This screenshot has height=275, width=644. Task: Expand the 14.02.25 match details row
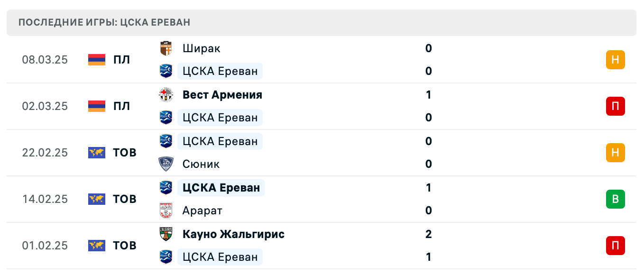(332, 199)
